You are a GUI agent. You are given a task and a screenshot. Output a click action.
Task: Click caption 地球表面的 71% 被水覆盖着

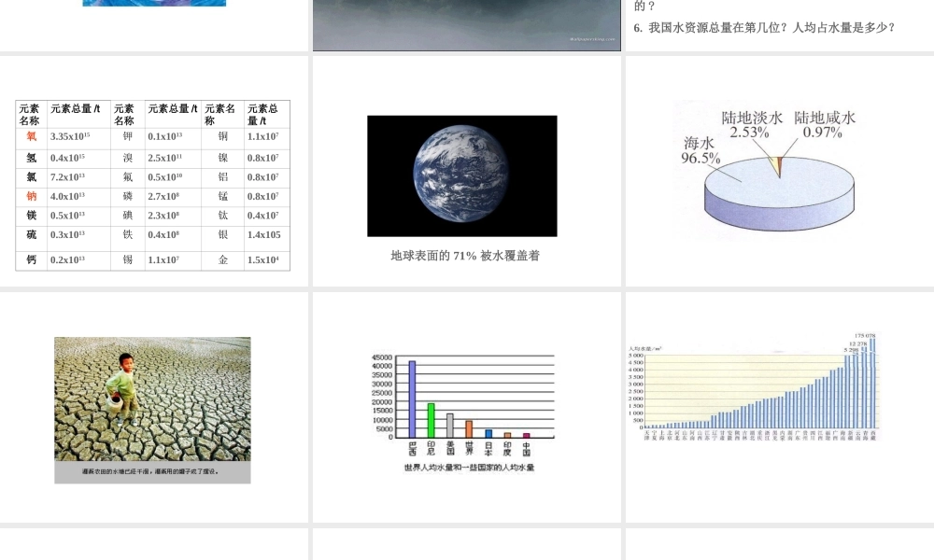(465, 256)
